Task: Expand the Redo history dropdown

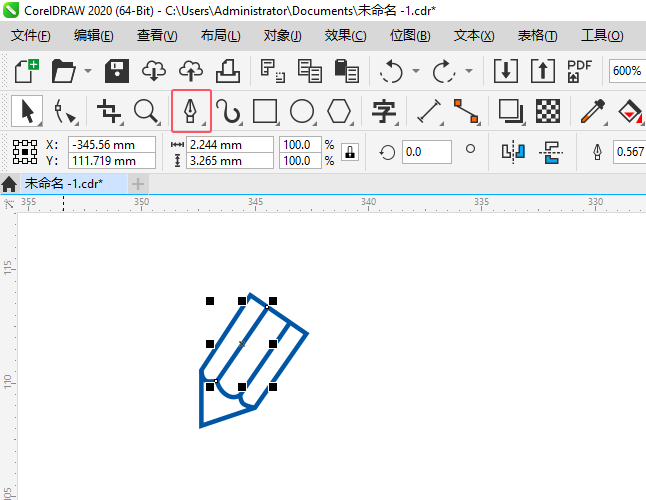Action: [469, 71]
